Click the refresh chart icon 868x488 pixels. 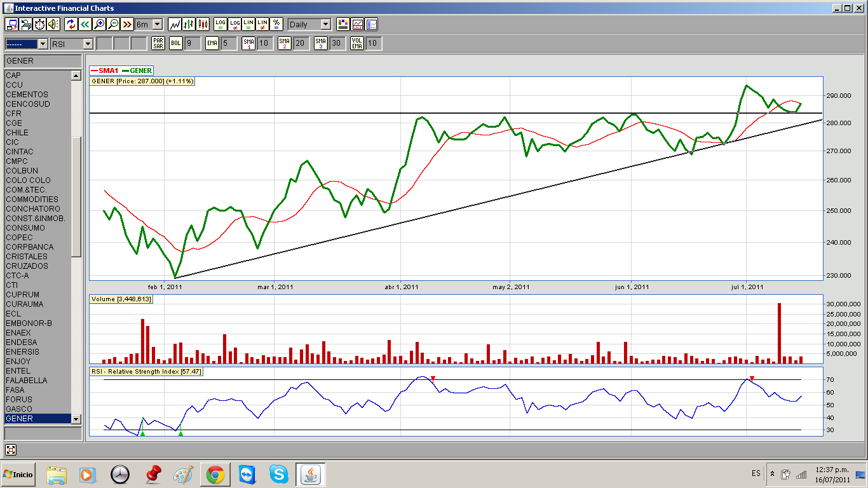click(x=71, y=24)
